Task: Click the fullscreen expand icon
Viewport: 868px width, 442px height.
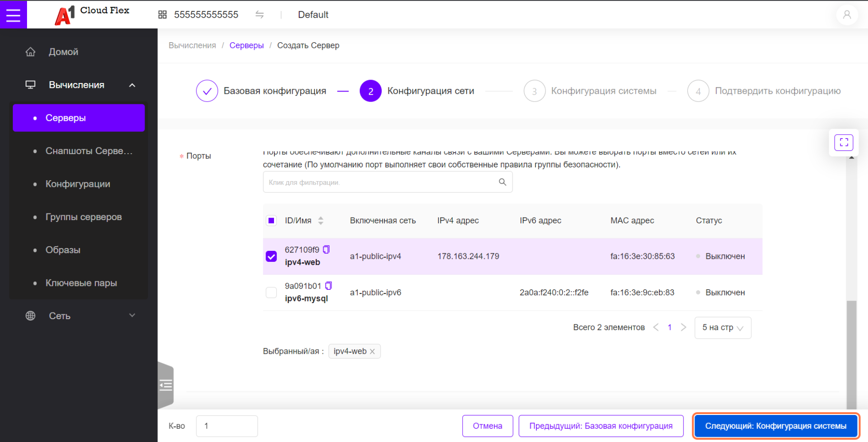Action: pyautogui.click(x=844, y=142)
